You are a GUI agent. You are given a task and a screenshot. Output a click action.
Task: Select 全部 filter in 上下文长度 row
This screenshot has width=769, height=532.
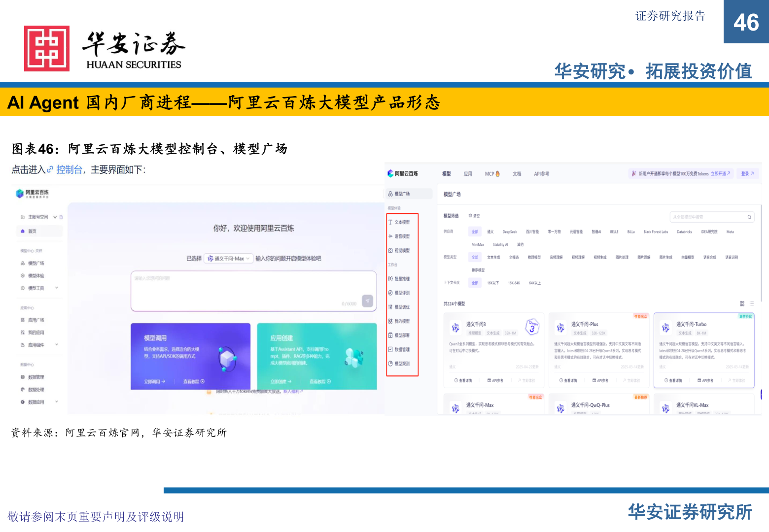click(475, 283)
